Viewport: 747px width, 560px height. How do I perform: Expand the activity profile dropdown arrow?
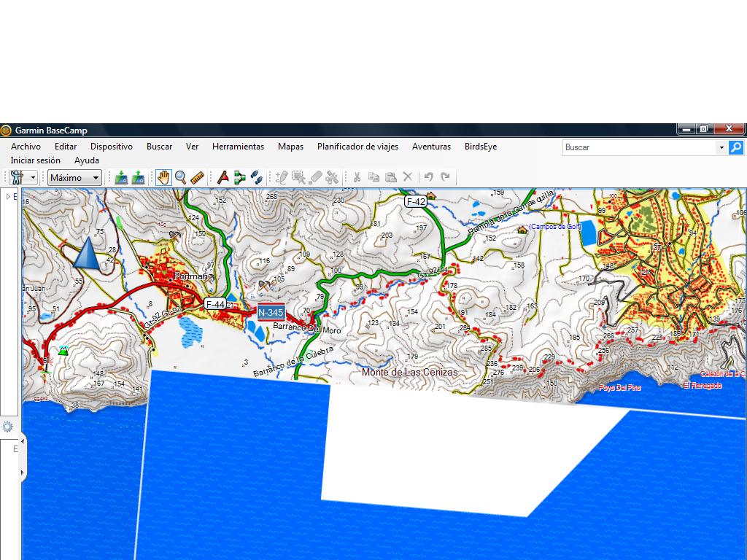point(33,178)
